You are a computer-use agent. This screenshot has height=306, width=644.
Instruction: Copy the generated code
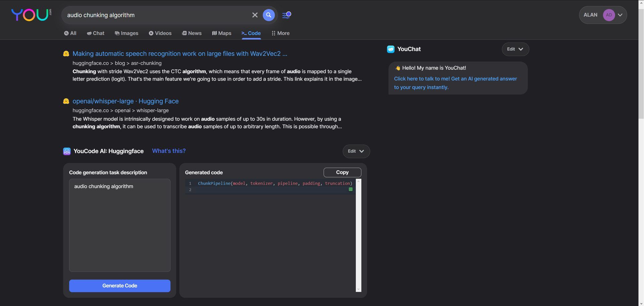342,172
